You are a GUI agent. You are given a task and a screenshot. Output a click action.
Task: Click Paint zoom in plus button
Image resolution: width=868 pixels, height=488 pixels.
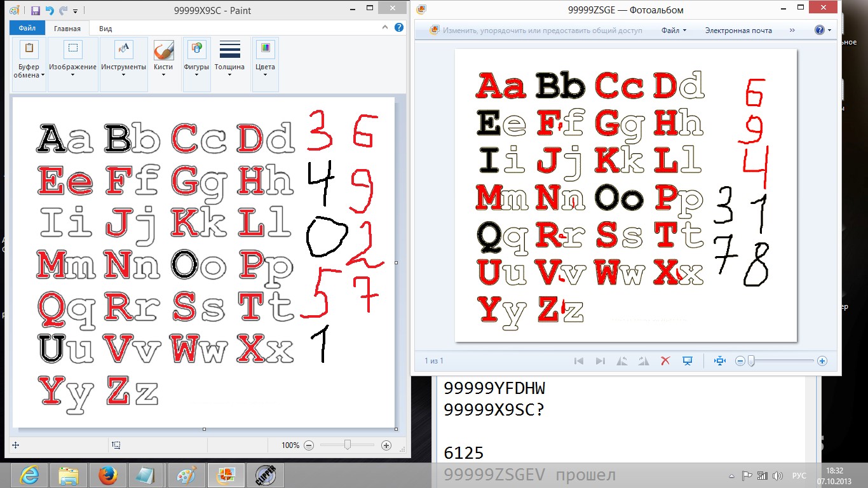pos(386,445)
